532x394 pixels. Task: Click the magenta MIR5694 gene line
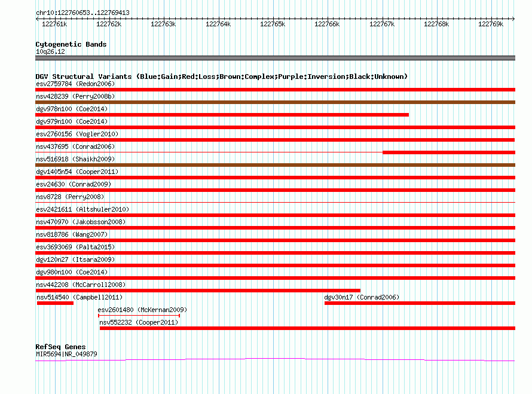(x=275, y=359)
